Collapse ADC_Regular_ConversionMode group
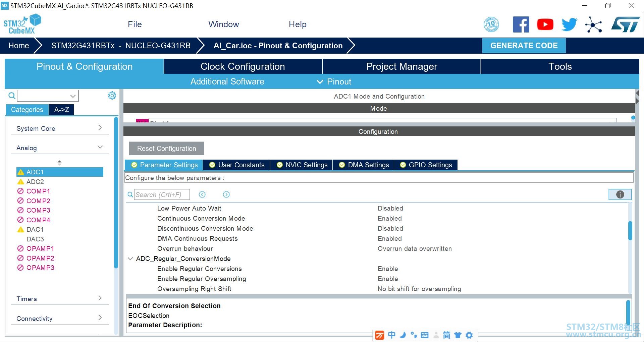 [x=130, y=259]
